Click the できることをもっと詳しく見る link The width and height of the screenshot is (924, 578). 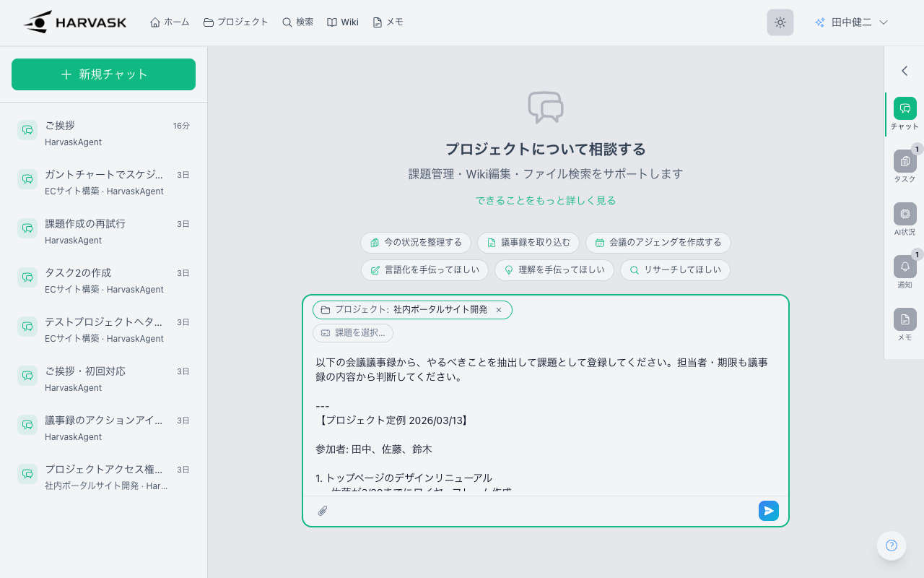545,201
